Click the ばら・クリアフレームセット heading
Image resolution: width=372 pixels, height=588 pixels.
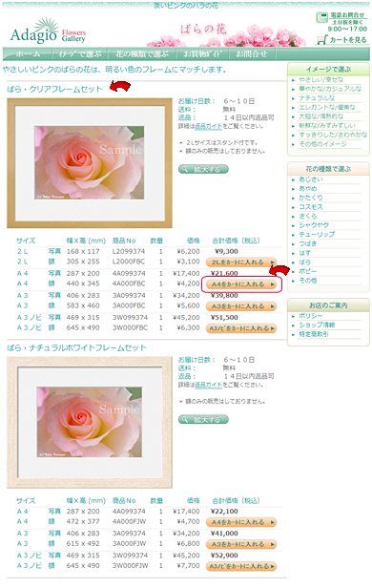54,90
